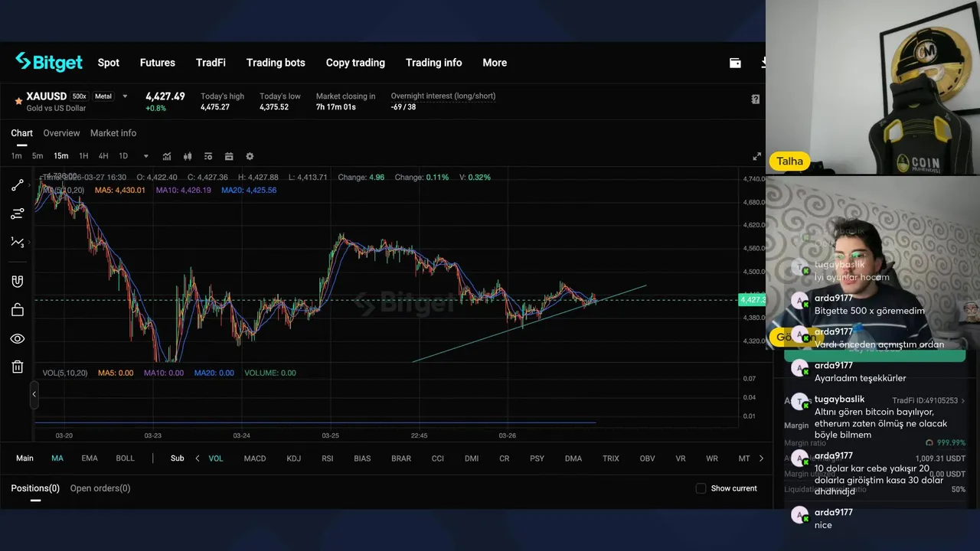Select BIAS sub-indicator
The height and width of the screenshot is (551, 980).
(x=362, y=458)
